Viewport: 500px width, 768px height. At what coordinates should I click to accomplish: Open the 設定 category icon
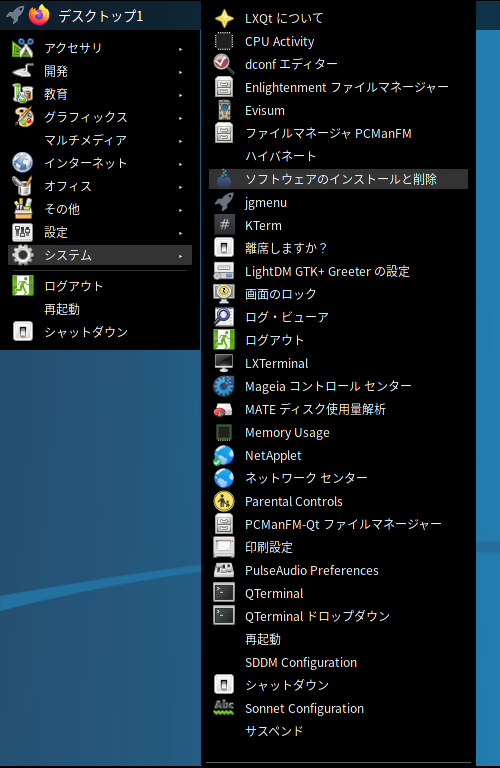23,232
